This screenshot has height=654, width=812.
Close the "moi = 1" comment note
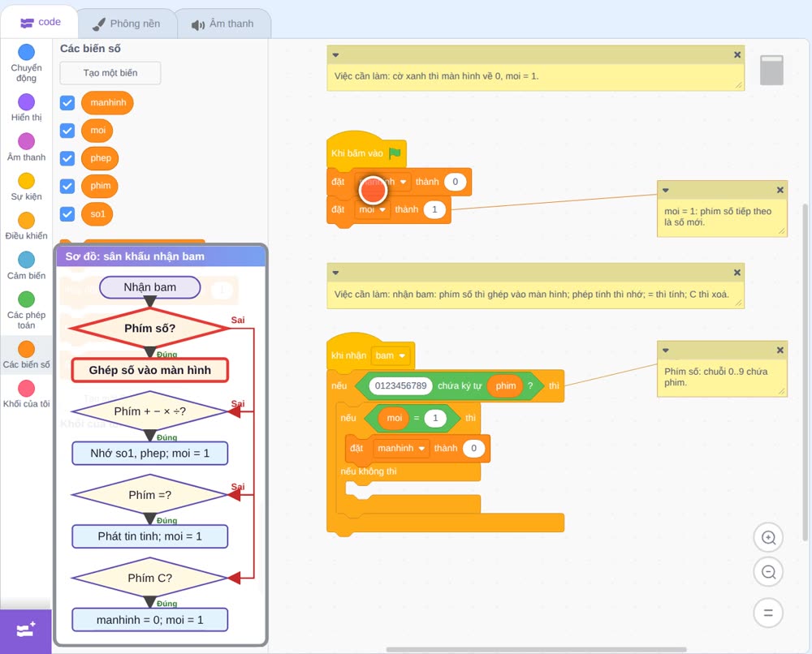[780, 190]
